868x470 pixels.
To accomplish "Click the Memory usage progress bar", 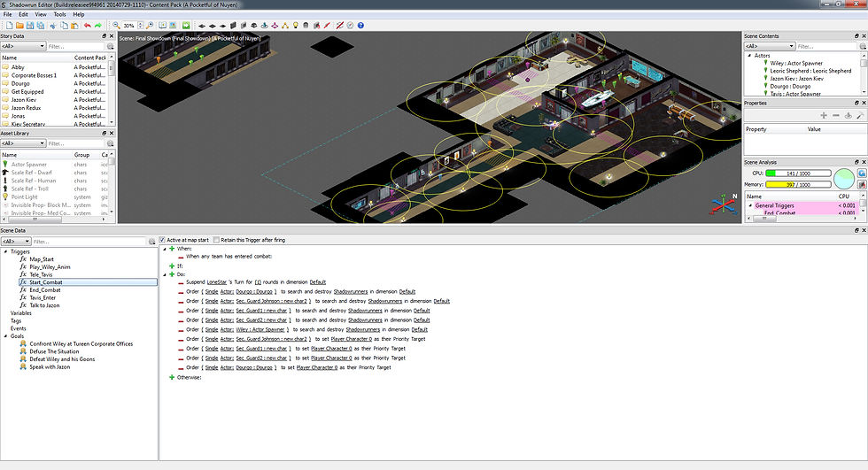I will pos(798,185).
